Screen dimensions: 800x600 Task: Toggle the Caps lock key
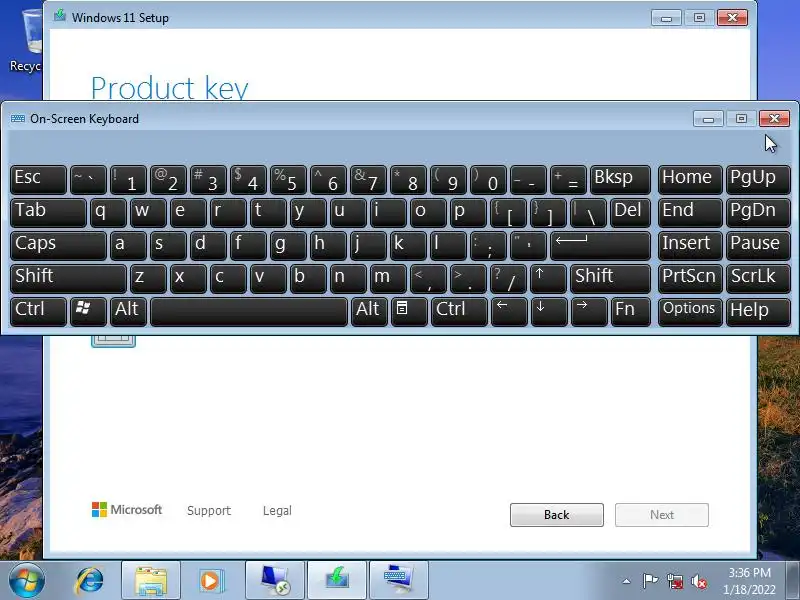pyautogui.click(x=58, y=245)
